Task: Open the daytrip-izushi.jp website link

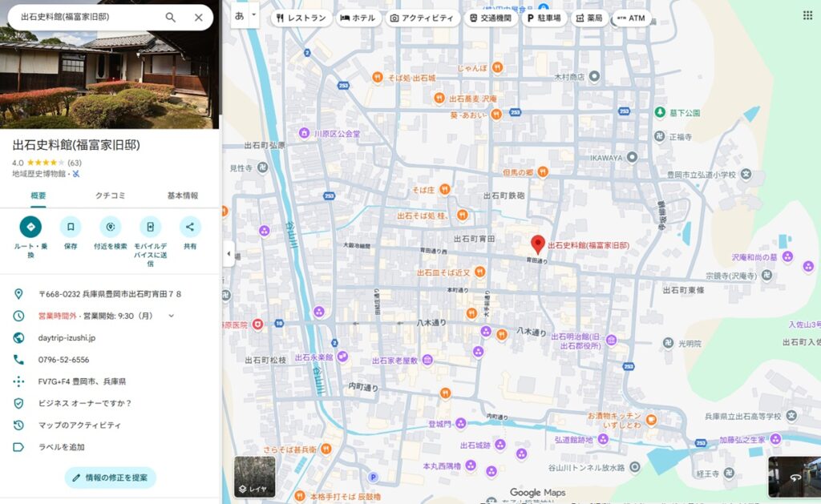Action: pos(67,338)
